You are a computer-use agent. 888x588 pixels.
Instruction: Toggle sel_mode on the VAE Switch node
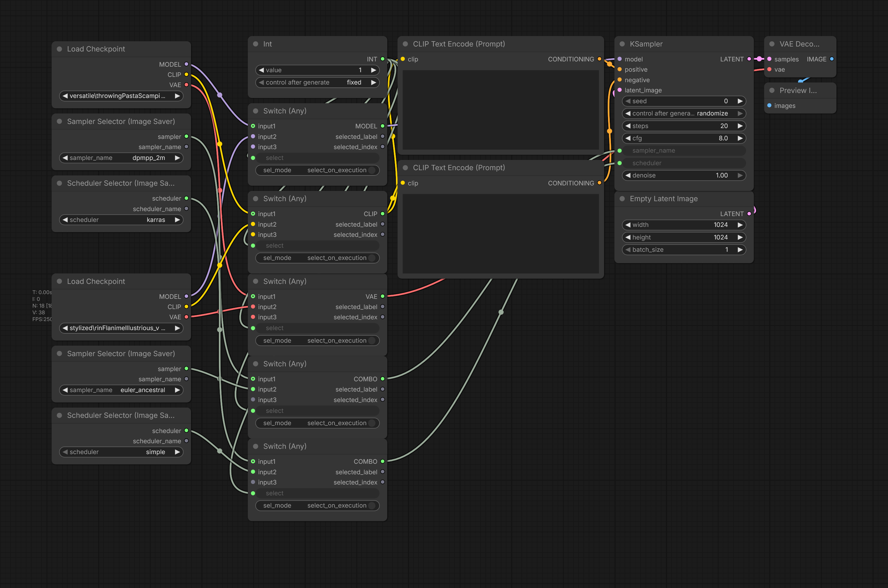point(317,341)
